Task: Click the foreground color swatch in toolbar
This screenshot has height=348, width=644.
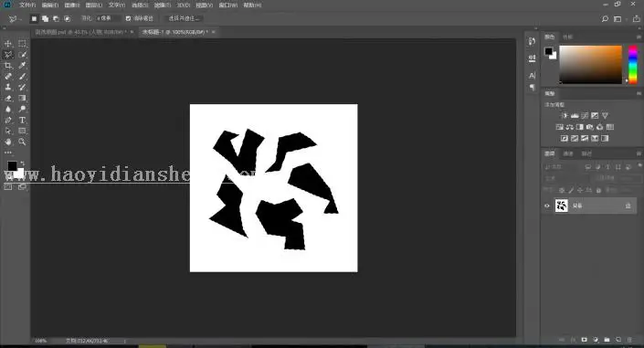Action: (x=12, y=166)
